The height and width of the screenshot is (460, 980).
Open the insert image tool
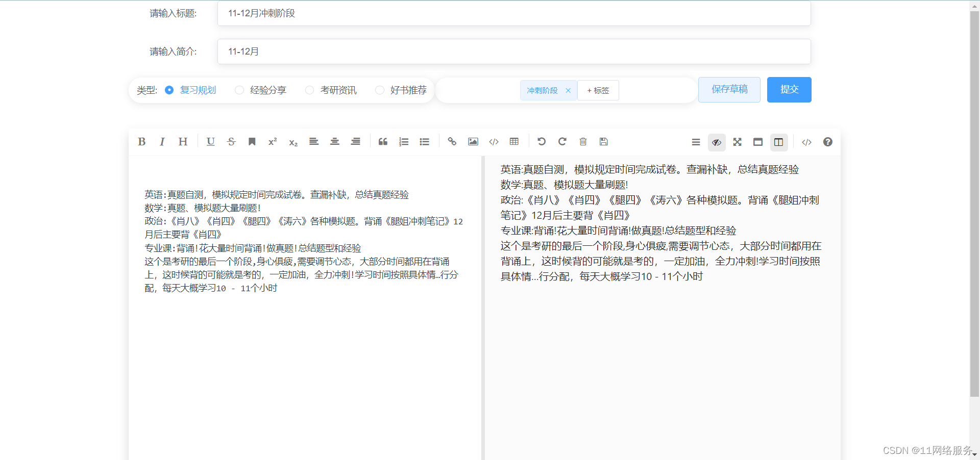coord(473,142)
